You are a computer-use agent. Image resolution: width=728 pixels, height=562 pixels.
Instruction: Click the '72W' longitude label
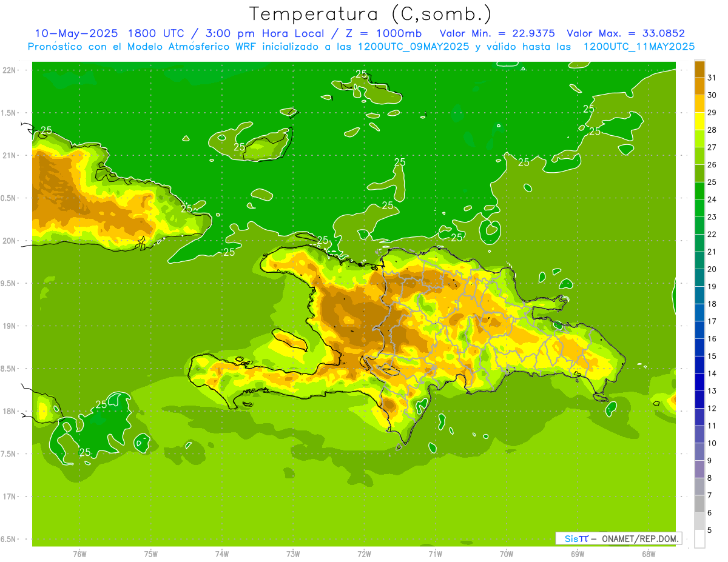364,554
